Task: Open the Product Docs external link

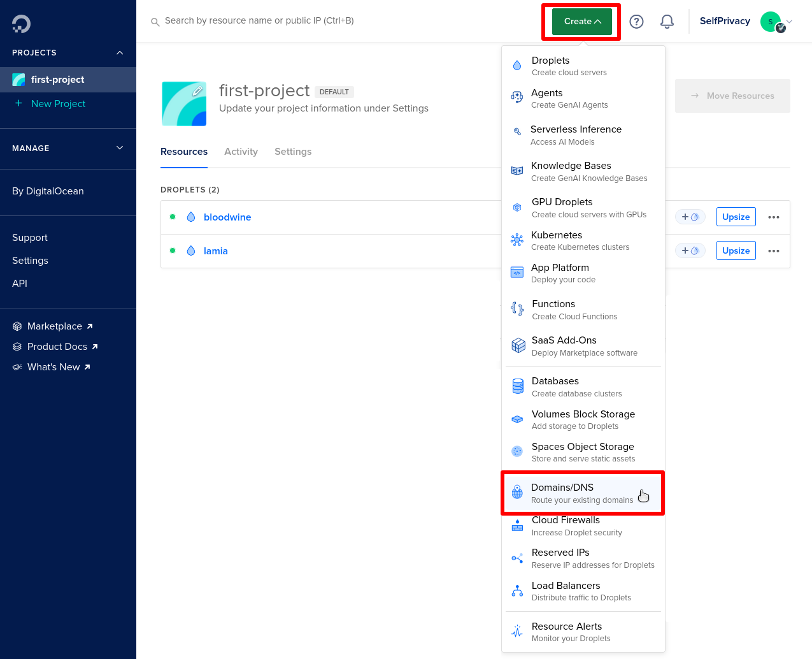Action: coord(55,347)
